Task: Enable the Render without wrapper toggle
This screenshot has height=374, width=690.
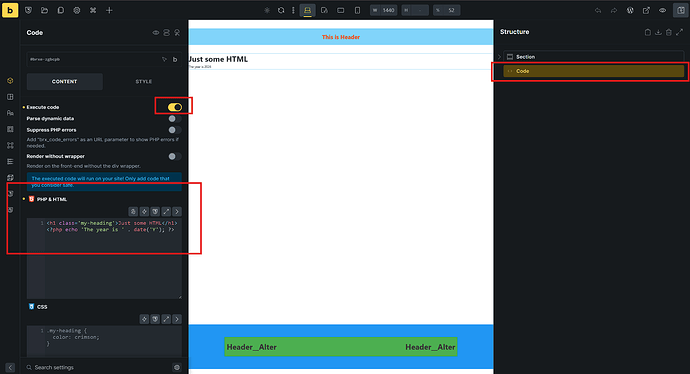Action: (175, 156)
